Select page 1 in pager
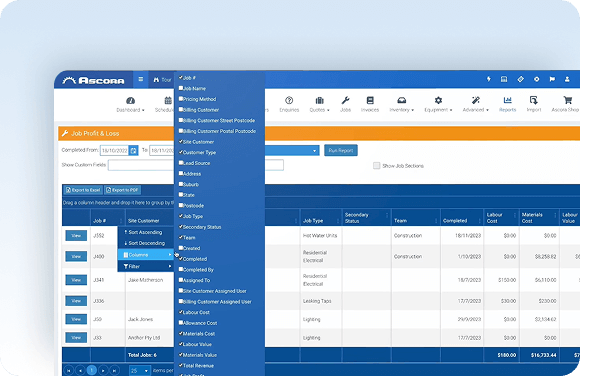The image size is (595, 391). pos(91,370)
